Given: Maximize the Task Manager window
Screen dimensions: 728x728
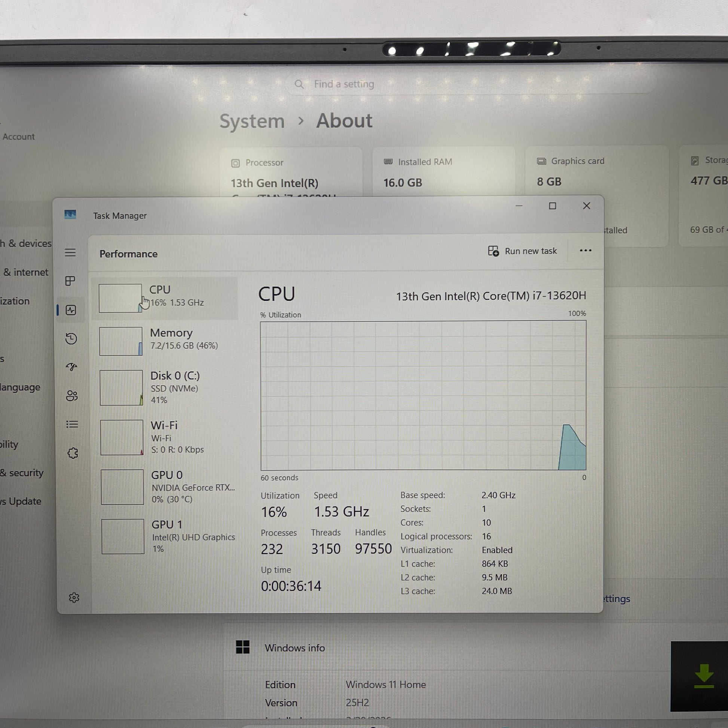Looking at the screenshot, I should [x=553, y=206].
